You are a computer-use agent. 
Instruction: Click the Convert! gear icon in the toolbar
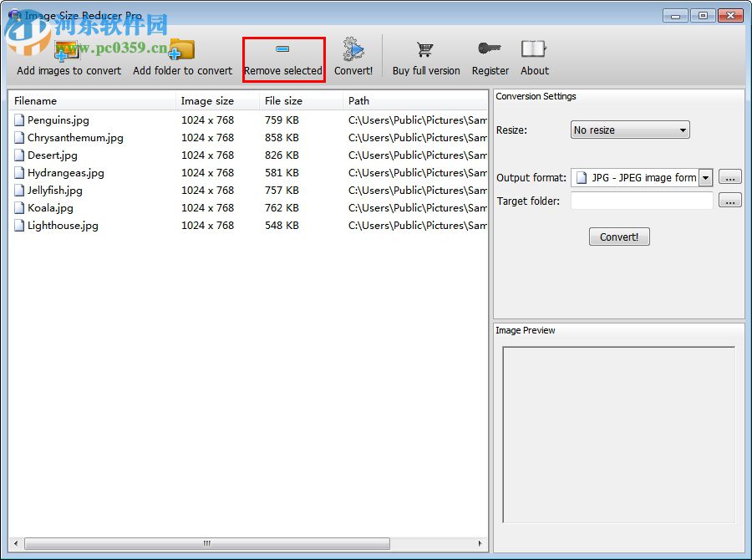[353, 48]
